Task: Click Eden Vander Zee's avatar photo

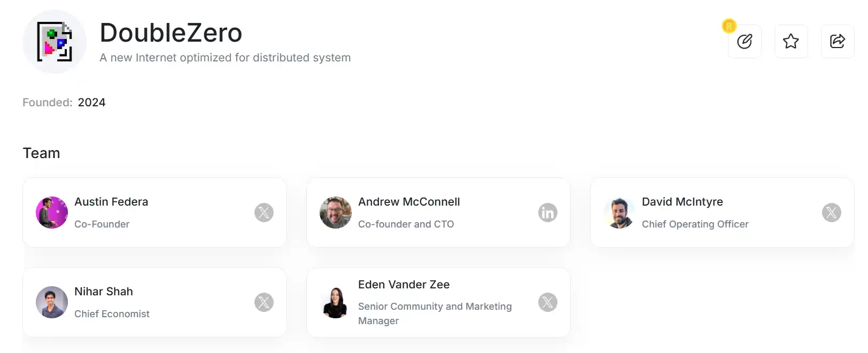Action: (x=336, y=302)
